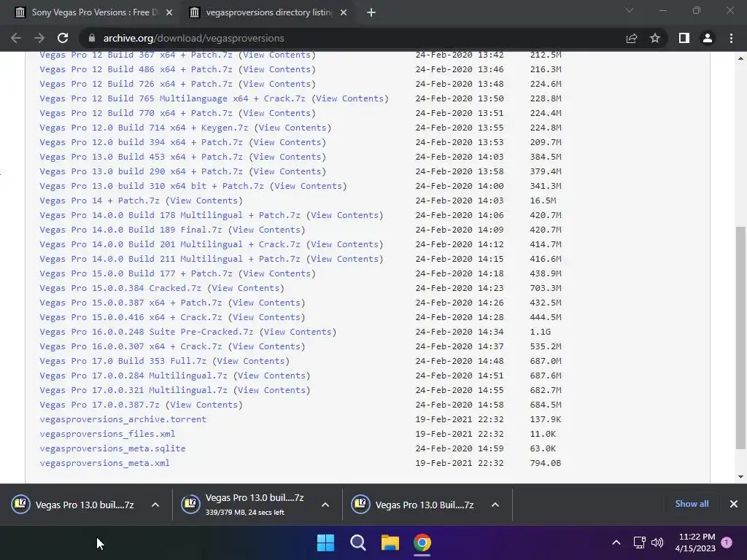This screenshot has height=560, width=747.
Task: Click the address bar URL
Action: click(x=193, y=38)
